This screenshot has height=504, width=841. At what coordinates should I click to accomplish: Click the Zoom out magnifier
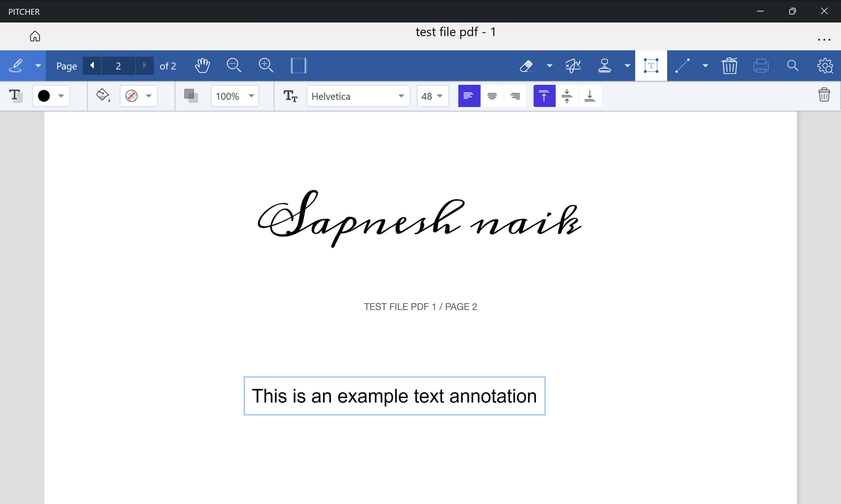[234, 65]
